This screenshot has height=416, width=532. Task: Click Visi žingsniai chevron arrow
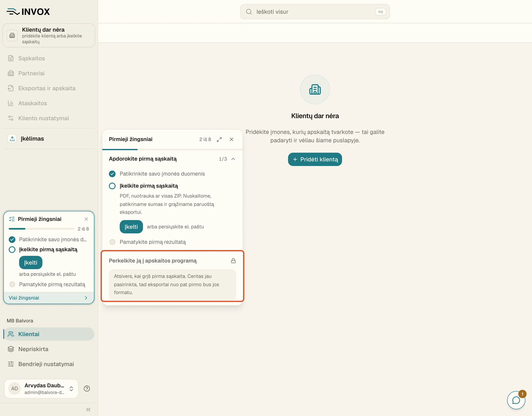(86, 298)
